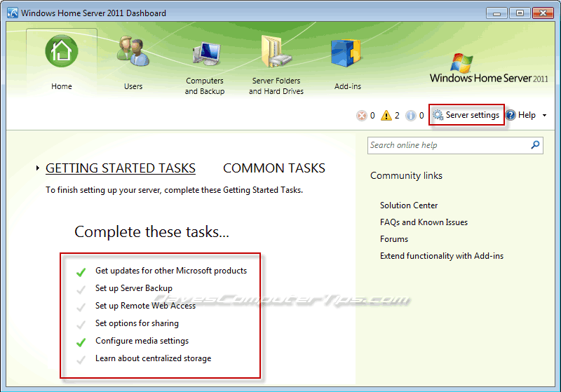Expand the Help dropdown arrow

tap(545, 115)
